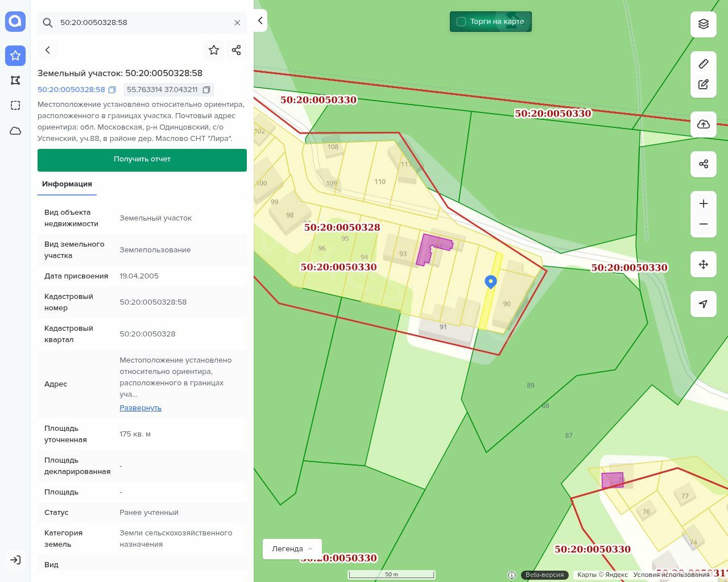Image resolution: width=728 pixels, height=582 pixels.
Task: Switch to the Информация tab
Action: point(67,184)
